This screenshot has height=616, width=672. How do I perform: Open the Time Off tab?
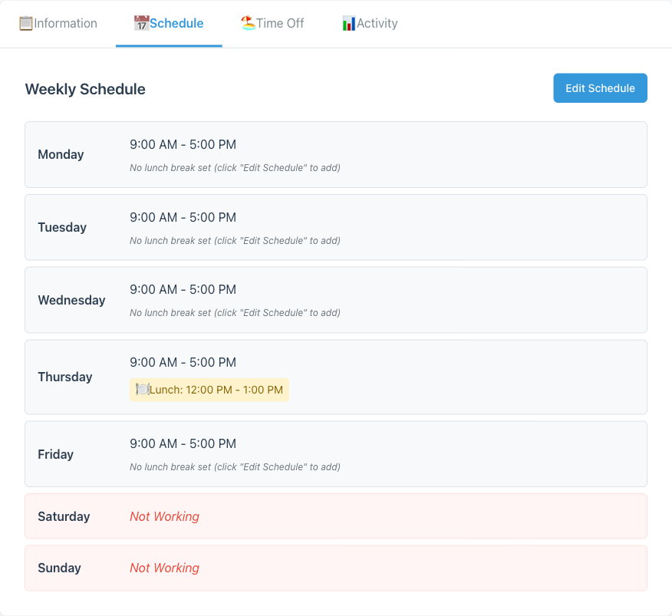272,23
